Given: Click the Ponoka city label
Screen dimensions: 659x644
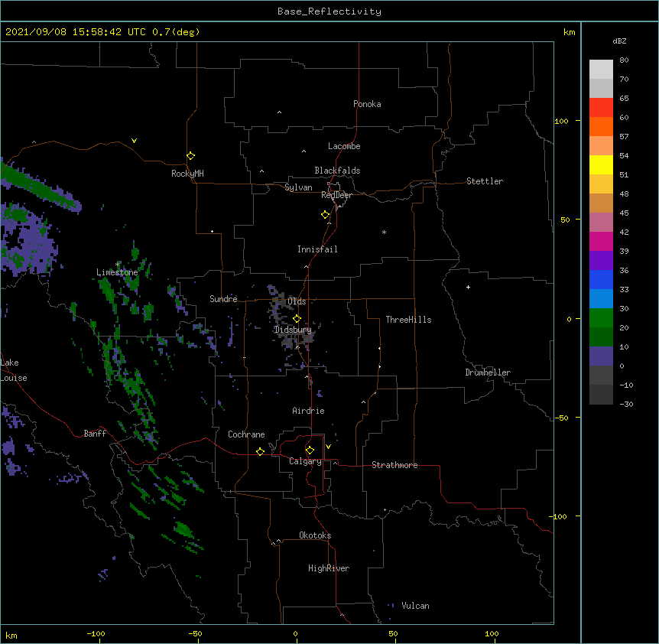Looking at the screenshot, I should [367, 104].
